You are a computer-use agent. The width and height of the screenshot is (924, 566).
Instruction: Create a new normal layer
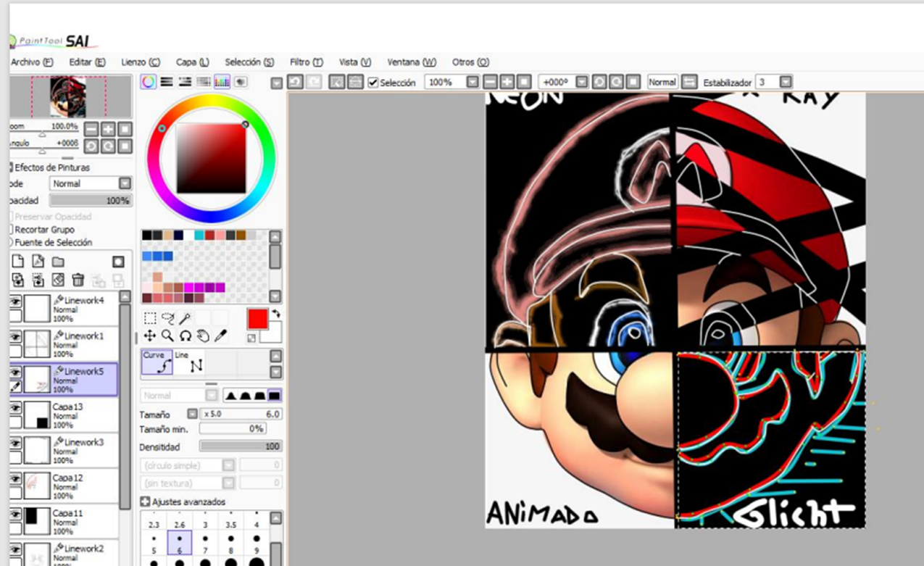pyautogui.click(x=19, y=262)
